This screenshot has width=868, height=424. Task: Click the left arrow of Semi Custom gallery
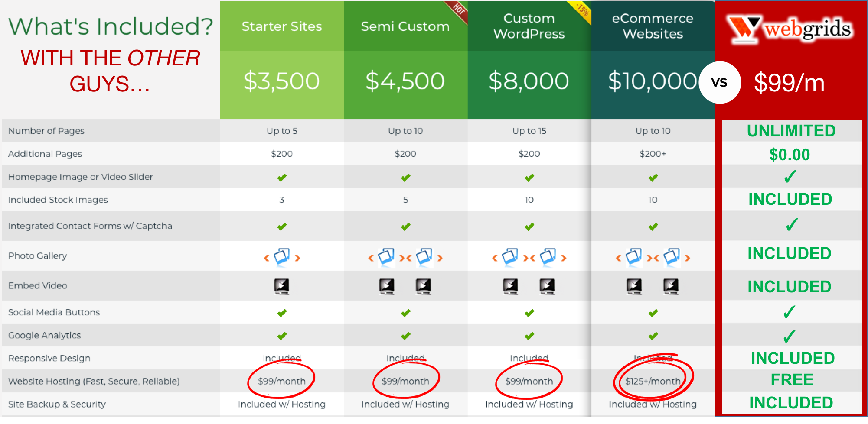(x=371, y=258)
